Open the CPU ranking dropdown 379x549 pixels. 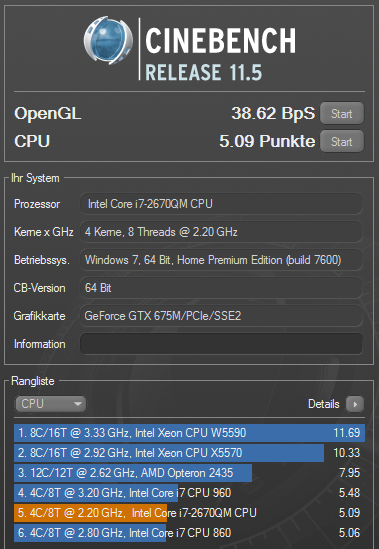pyautogui.click(x=50, y=404)
